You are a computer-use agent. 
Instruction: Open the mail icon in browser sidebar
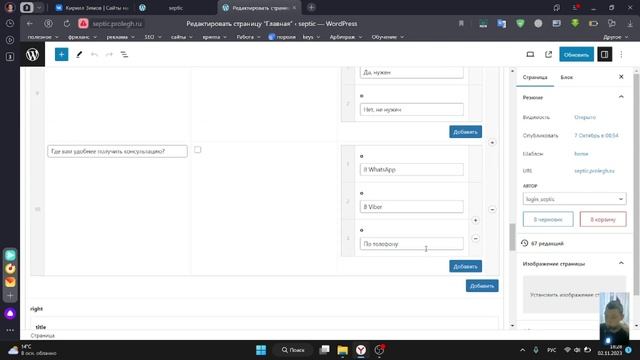pos(10,282)
